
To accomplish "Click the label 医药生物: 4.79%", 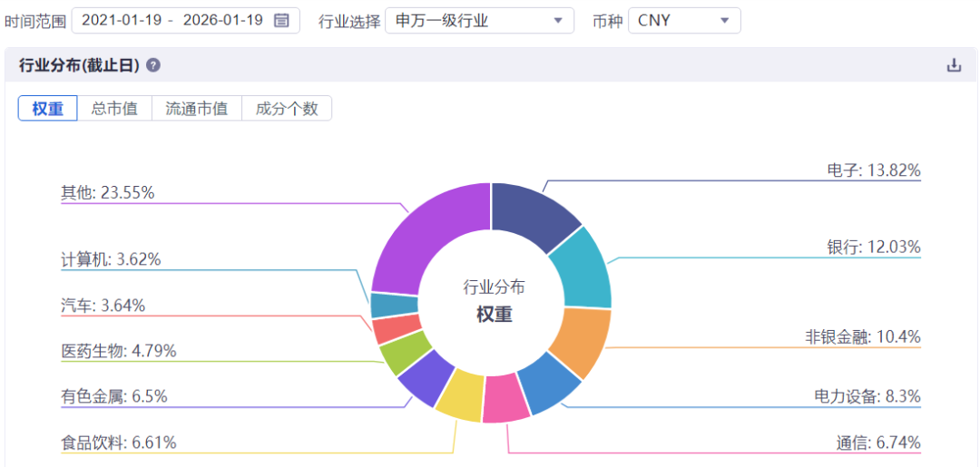I will 119,351.
